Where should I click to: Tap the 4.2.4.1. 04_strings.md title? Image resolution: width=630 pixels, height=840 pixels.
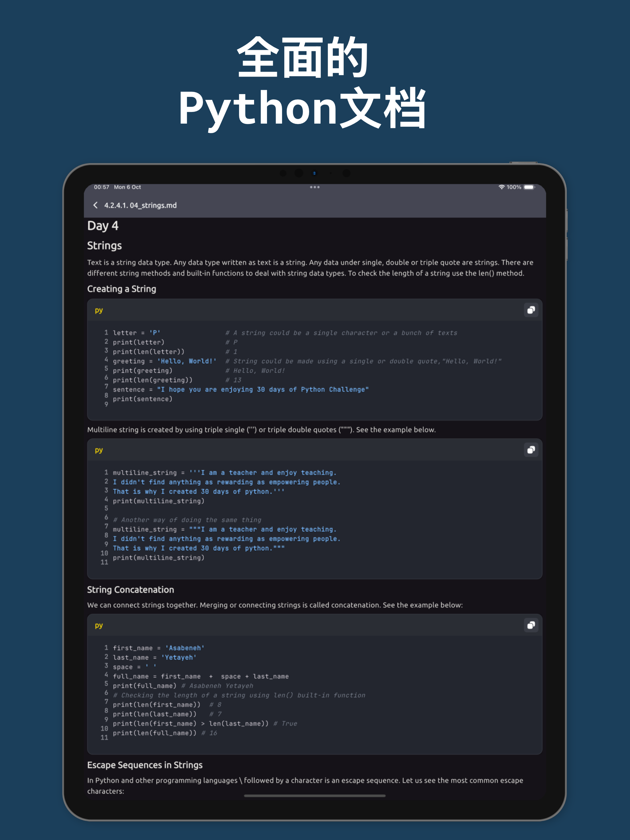pyautogui.click(x=140, y=205)
